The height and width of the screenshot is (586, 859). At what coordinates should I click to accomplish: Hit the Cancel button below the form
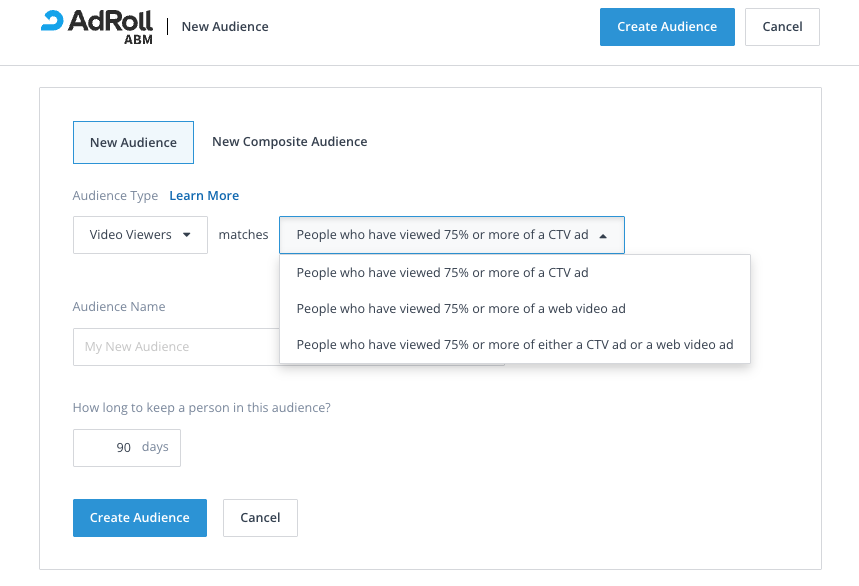(x=260, y=518)
